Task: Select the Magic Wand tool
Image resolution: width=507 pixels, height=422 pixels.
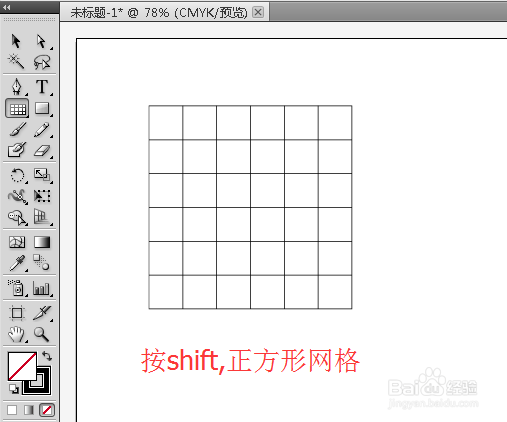Action: (16, 61)
